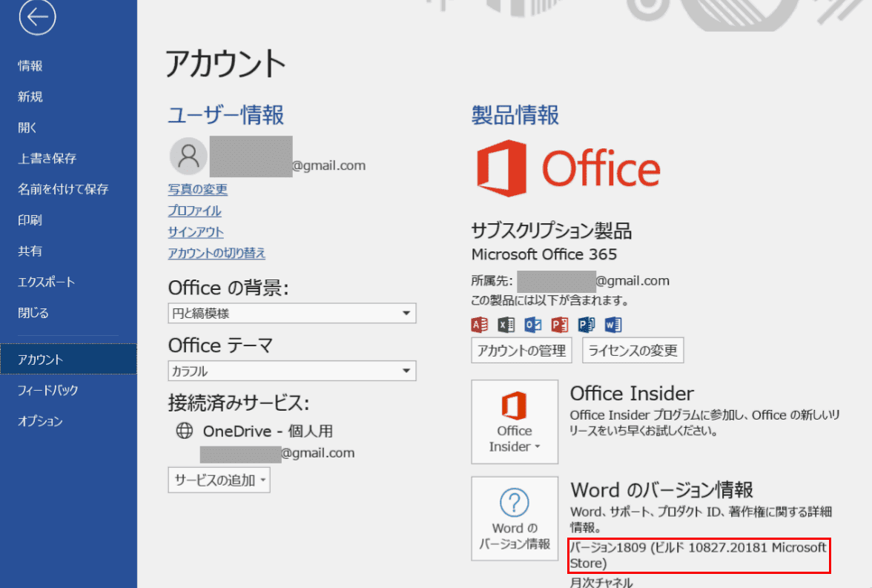The image size is (872, 588).
Task: Click the サブスクリプション製品 heading
Action: coord(552,231)
